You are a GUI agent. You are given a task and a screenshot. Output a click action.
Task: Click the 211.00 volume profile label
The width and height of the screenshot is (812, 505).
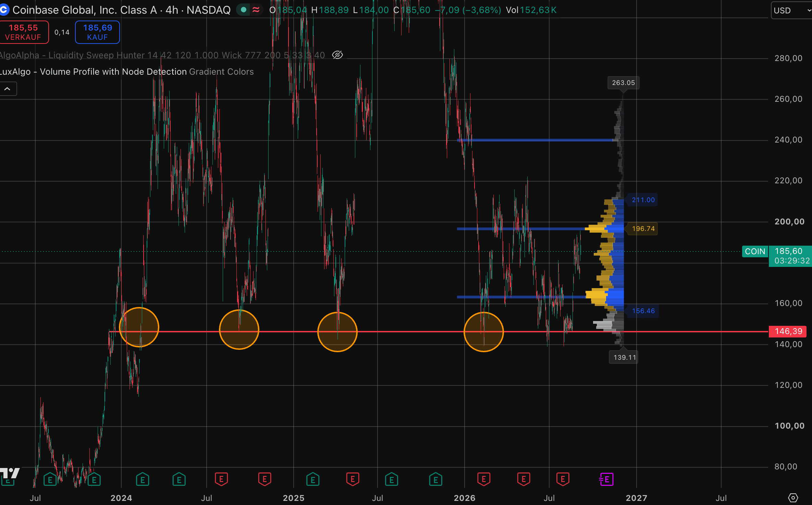point(643,200)
